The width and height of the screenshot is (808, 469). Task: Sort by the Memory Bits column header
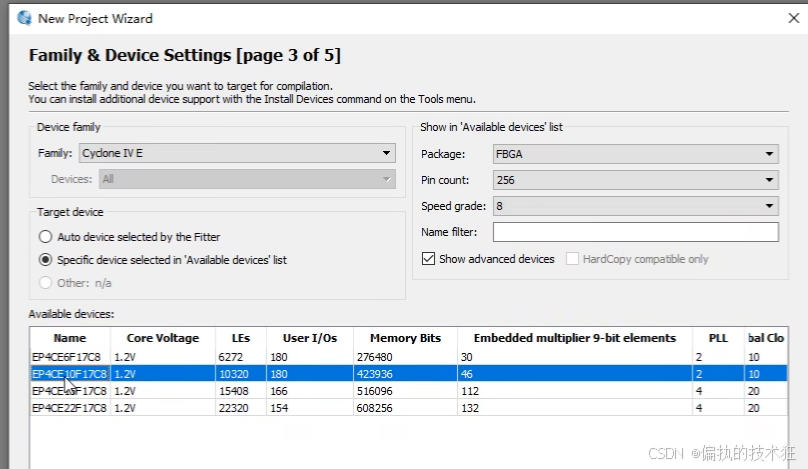coord(406,338)
